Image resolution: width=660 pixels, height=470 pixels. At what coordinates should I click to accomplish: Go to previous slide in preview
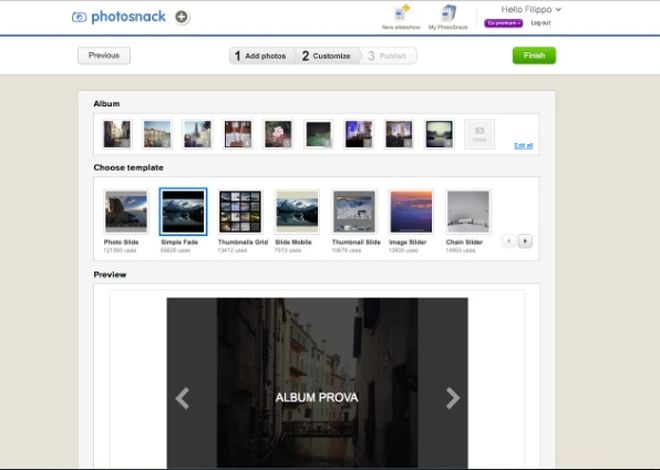click(182, 398)
